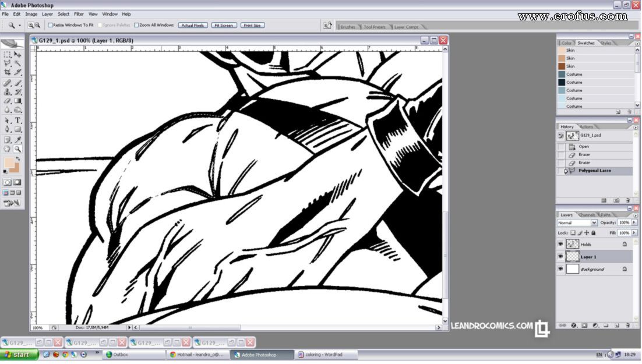Select the Healing Brush tool
The width and height of the screenshot is (642, 364).
pyautogui.click(x=7, y=83)
